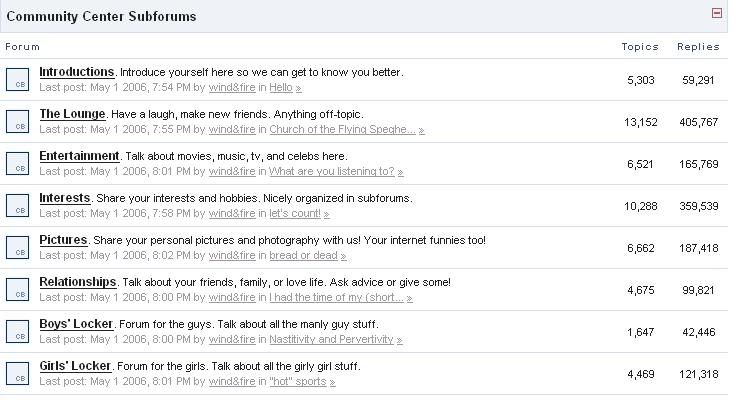
Task: Go to last post arrow after Hello
Action: point(299,88)
